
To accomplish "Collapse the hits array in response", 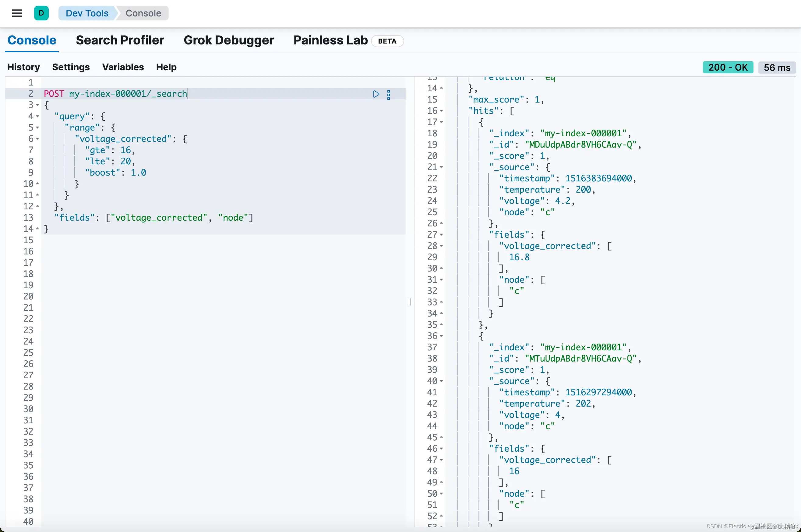I will tap(441, 111).
